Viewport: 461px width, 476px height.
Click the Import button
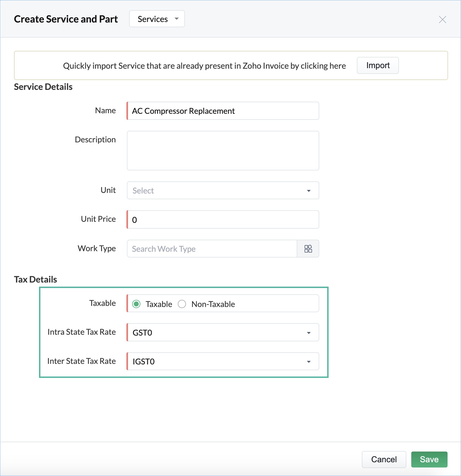378,65
